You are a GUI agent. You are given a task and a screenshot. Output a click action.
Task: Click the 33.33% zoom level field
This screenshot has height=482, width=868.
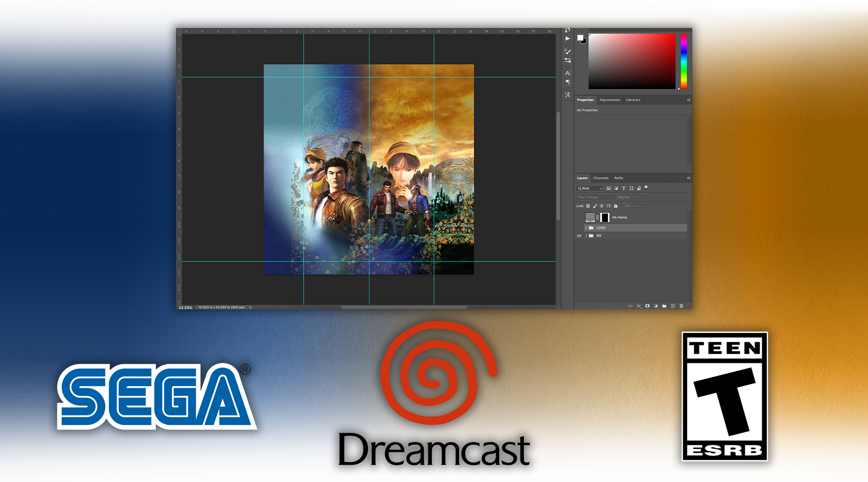185,308
